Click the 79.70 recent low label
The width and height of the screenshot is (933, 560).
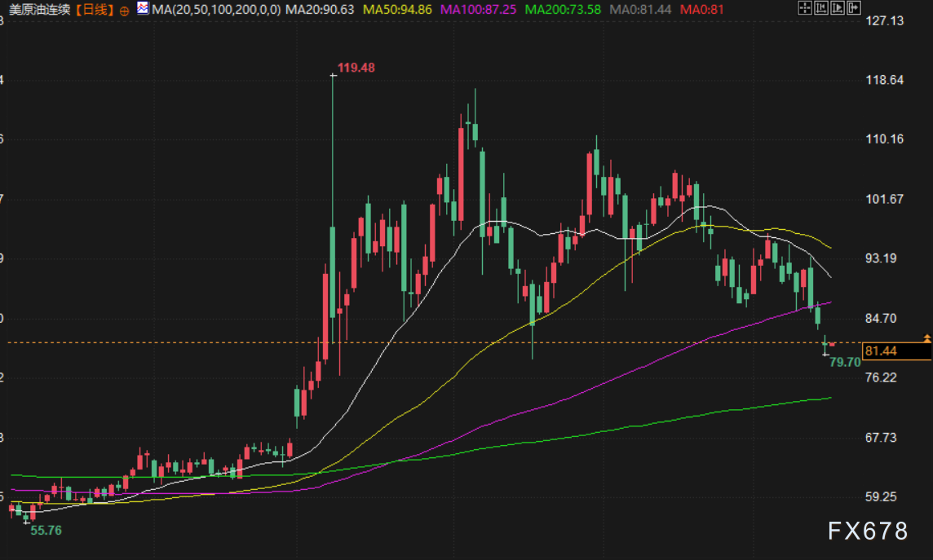coord(845,362)
